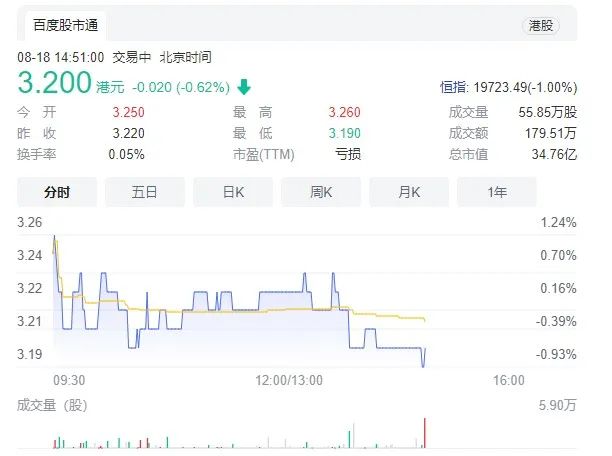This screenshot has height=456, width=612.
Task: Select the 分时 tab
Action: click(57, 191)
